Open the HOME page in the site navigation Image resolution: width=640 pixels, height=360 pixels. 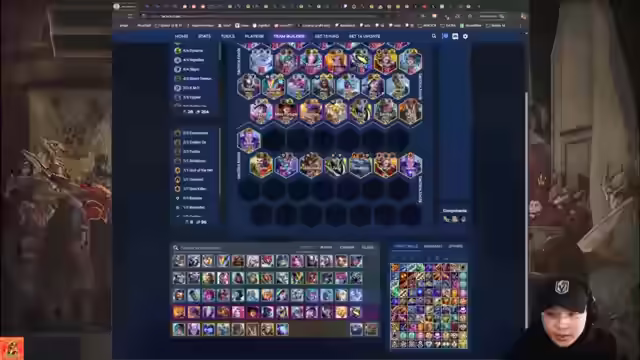(x=181, y=36)
